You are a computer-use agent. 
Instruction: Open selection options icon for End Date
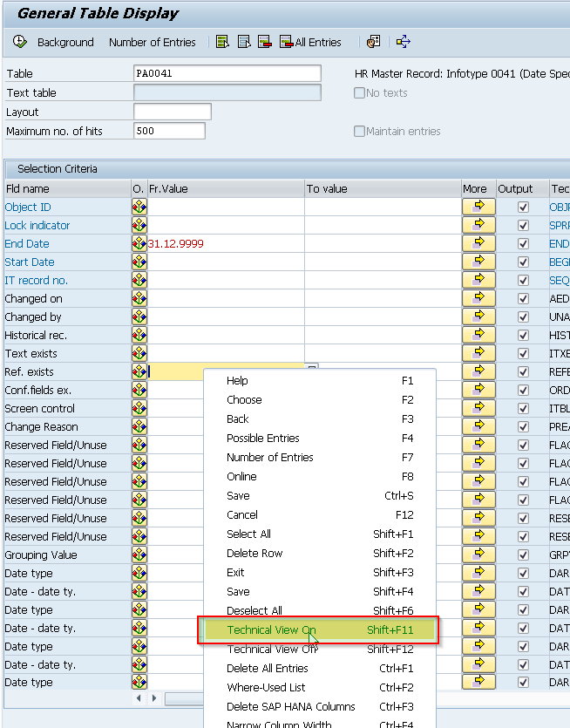pos(139,244)
